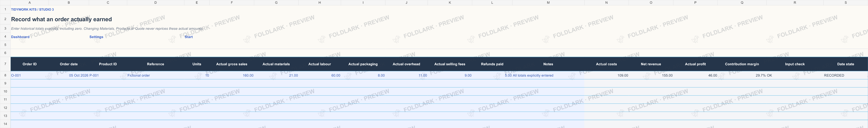Image resolution: width=868 pixels, height=128 pixels.
Task: Select column header D
Action: 156,3
